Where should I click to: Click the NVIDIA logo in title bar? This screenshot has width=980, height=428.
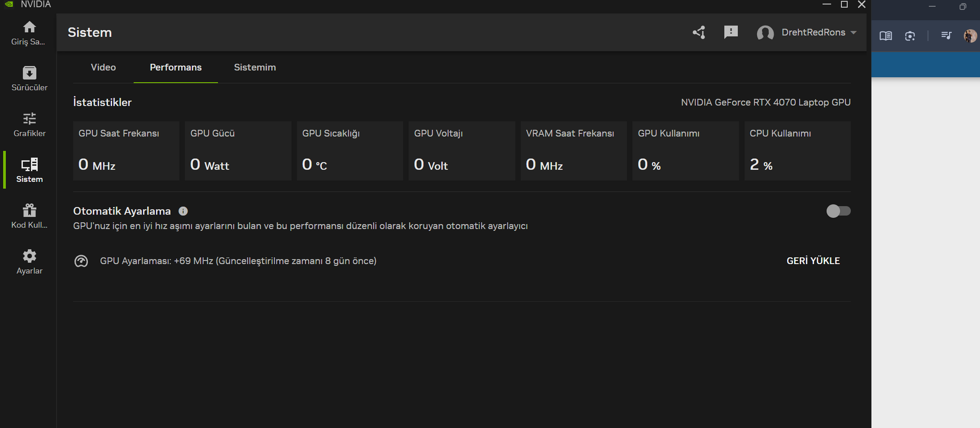(x=9, y=4)
